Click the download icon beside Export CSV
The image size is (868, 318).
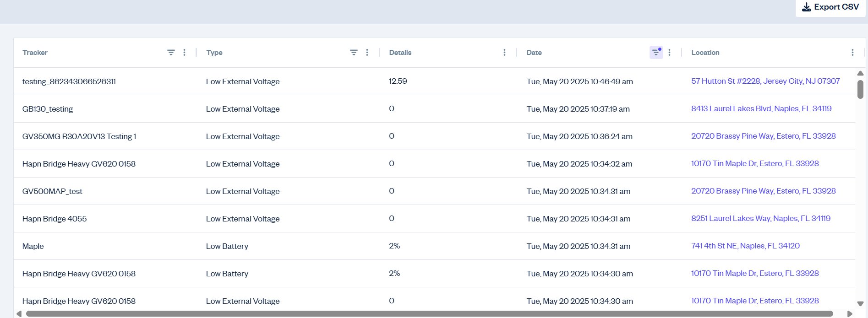(x=807, y=7)
